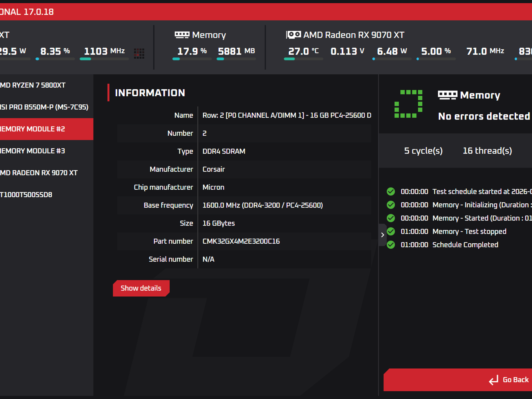Click the GPU 27.0 °C temperature bar

pos(303,59)
